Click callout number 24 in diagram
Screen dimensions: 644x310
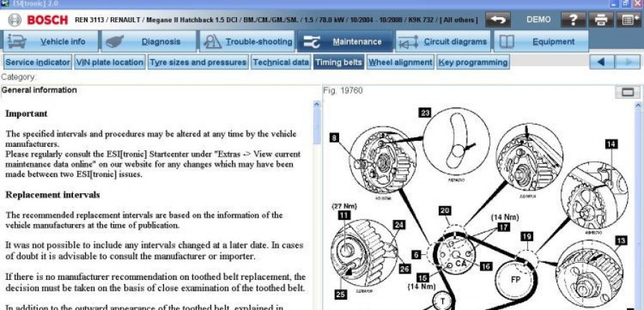pos(399,225)
